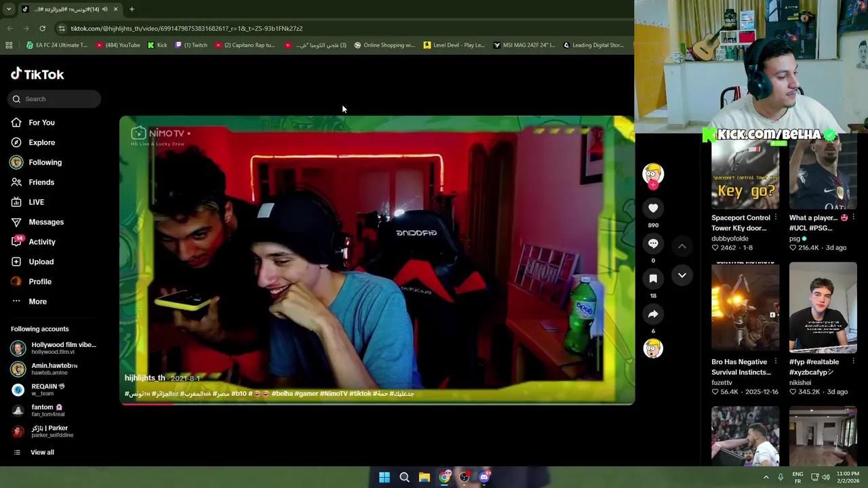
Task: Like the video with the heart icon
Action: coord(653,208)
